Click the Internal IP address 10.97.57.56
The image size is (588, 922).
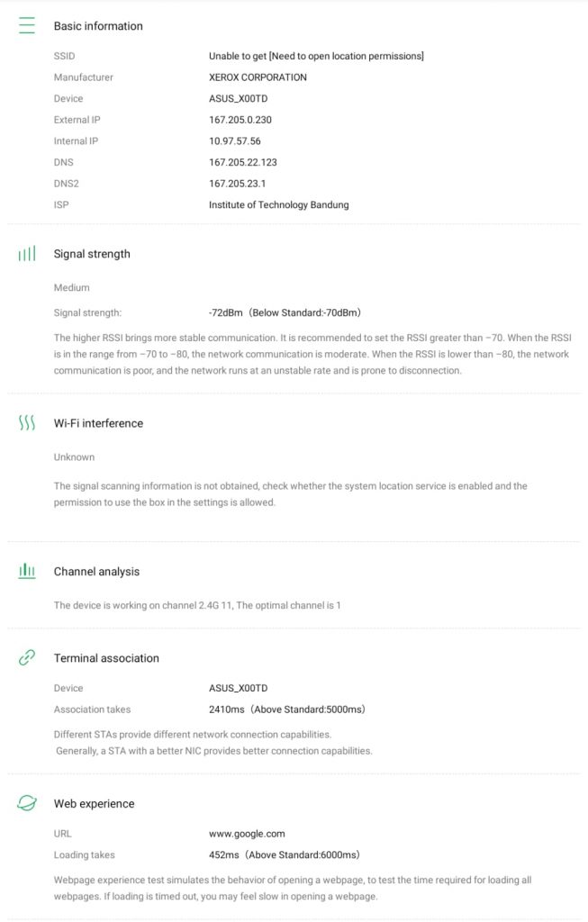click(x=234, y=141)
